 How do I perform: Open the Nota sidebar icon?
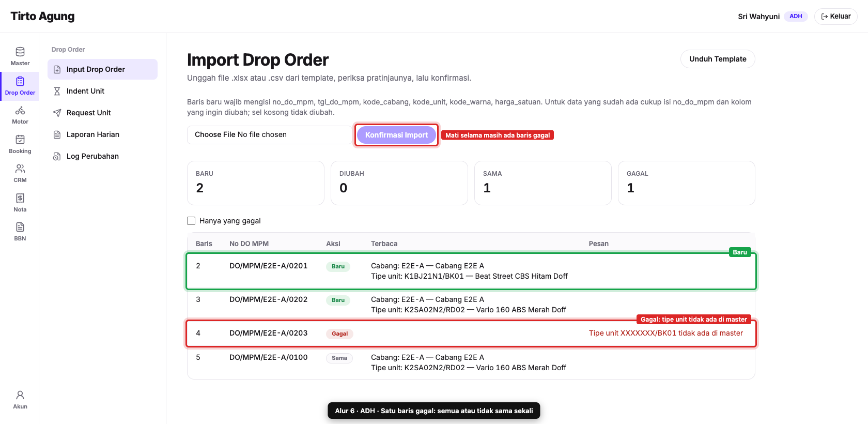coord(20,203)
